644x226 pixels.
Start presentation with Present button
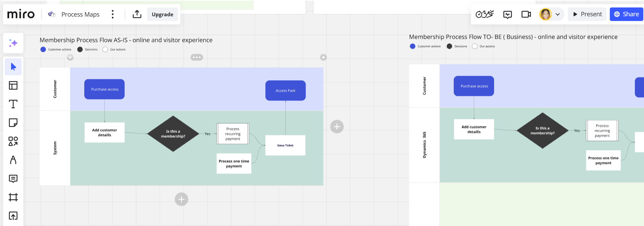(587, 14)
